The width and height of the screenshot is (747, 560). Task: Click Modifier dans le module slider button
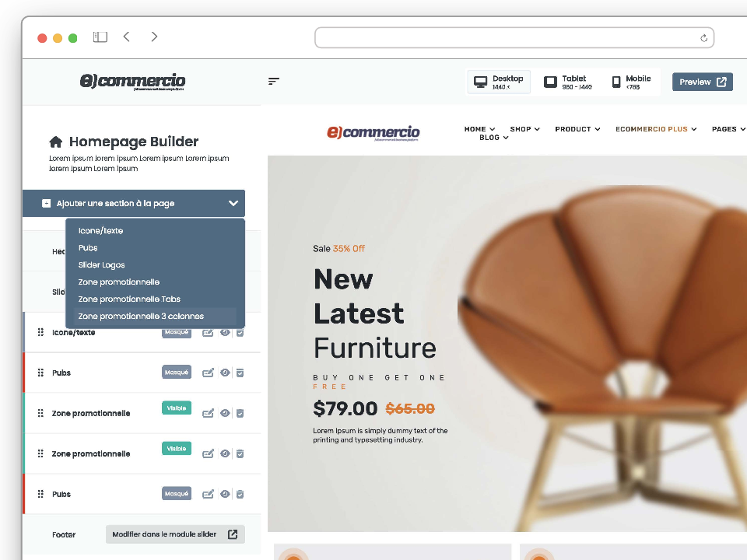click(x=175, y=534)
